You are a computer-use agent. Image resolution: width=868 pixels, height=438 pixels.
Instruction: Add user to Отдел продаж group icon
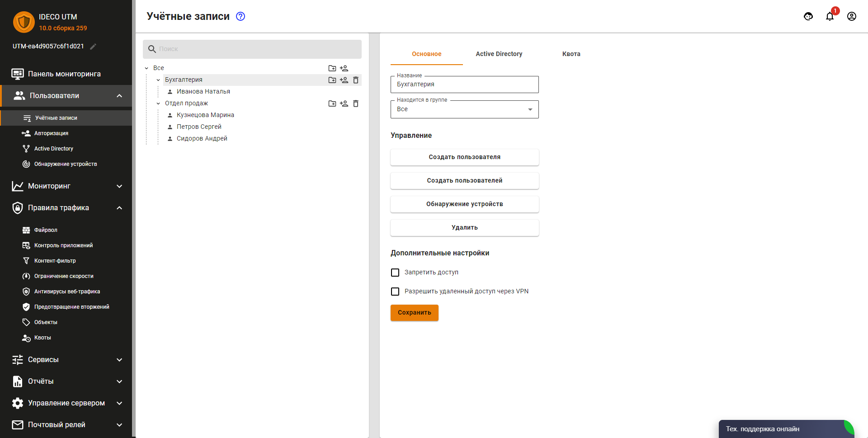(344, 104)
